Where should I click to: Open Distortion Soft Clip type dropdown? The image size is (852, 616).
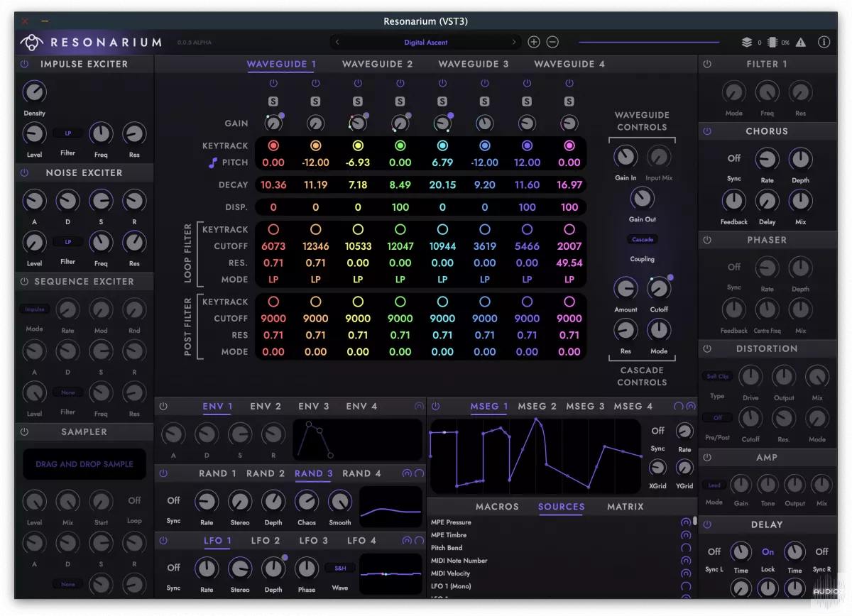[x=717, y=376]
